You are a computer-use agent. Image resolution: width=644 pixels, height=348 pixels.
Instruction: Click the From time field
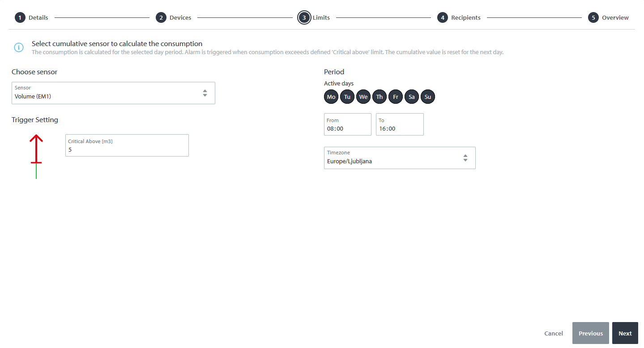[x=347, y=128]
